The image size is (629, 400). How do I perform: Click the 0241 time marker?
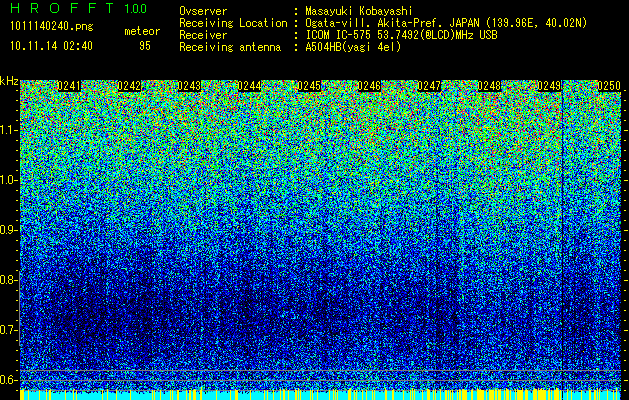pos(69,86)
